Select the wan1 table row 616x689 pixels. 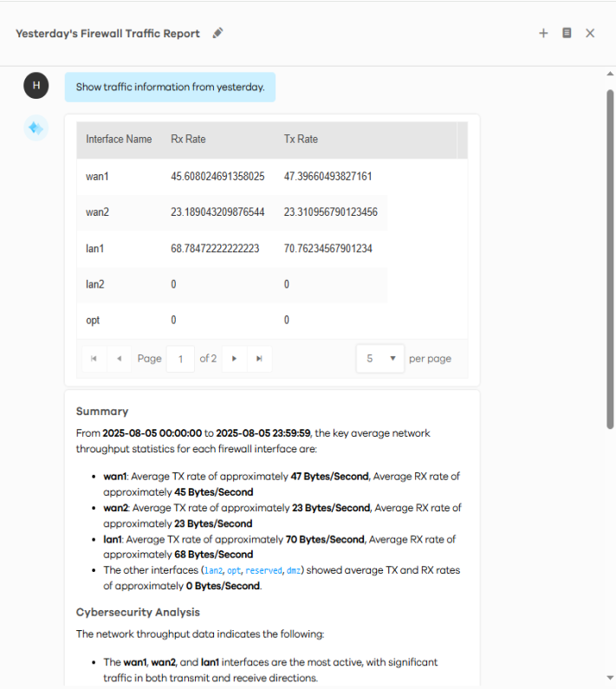tap(230, 177)
